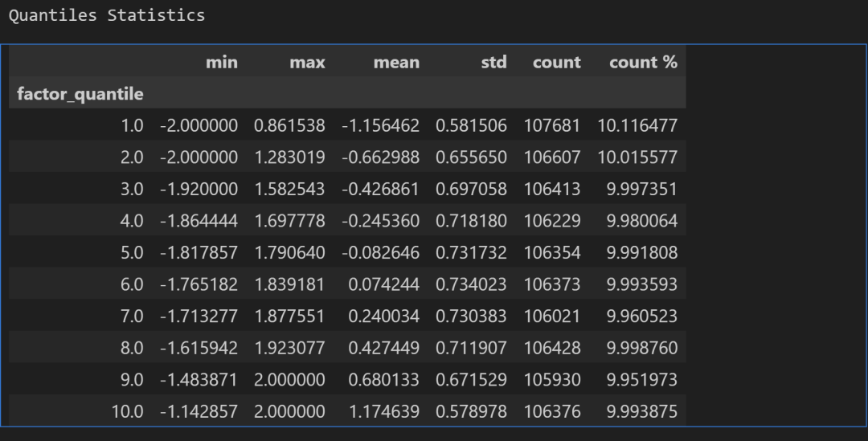Click min value -1.765182
The width and height of the screenshot is (868, 441).
click(x=199, y=284)
